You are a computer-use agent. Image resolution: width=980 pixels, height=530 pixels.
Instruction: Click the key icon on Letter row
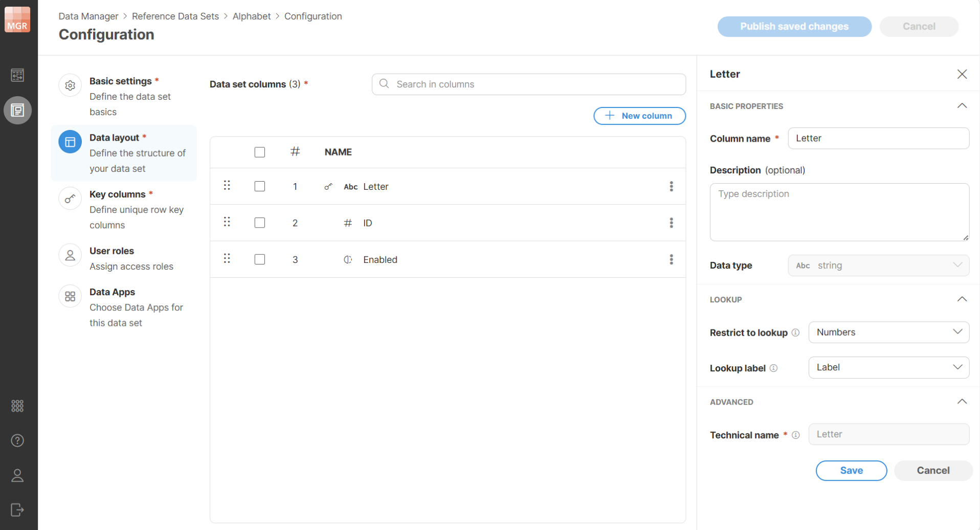328,187
